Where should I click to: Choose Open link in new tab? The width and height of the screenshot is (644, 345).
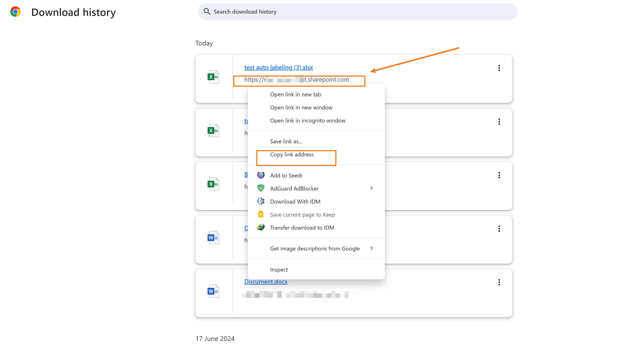click(x=296, y=94)
